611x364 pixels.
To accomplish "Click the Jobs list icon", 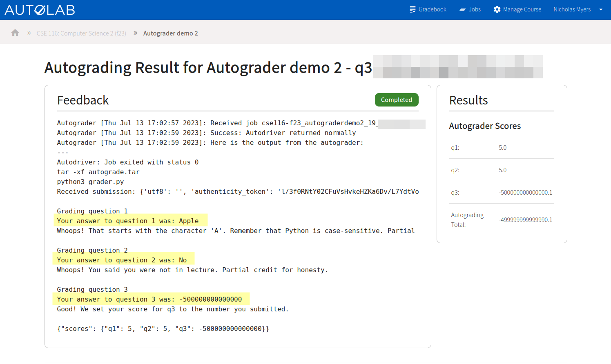I will pos(462,9).
